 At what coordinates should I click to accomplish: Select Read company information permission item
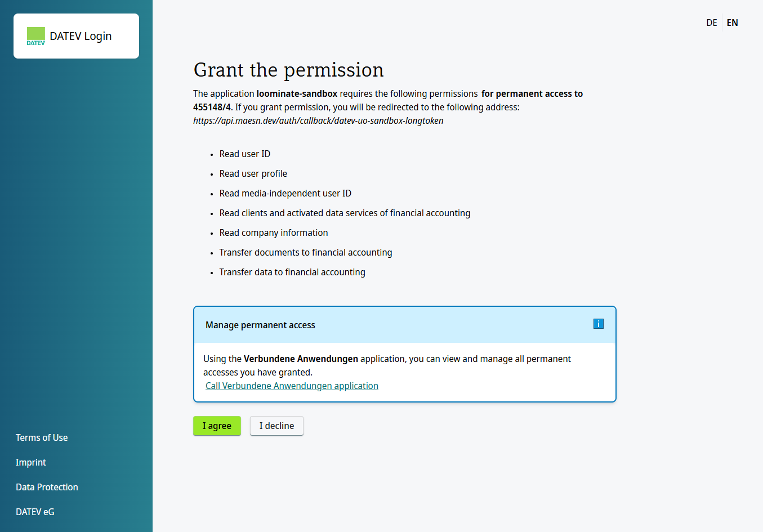274,233
